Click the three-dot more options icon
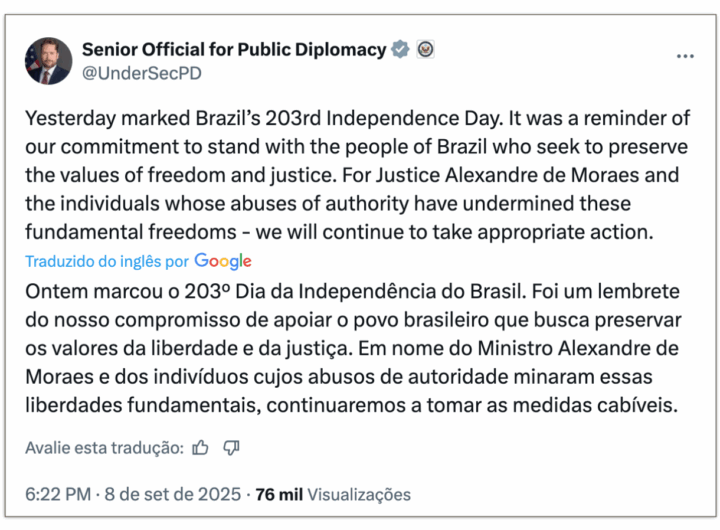This screenshot has height=530, width=720. tap(685, 56)
